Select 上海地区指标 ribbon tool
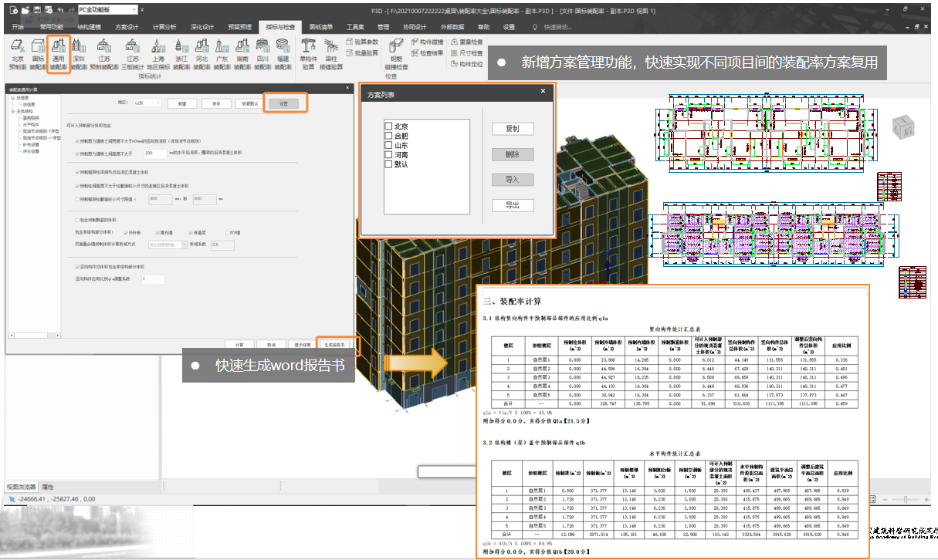 point(157,54)
